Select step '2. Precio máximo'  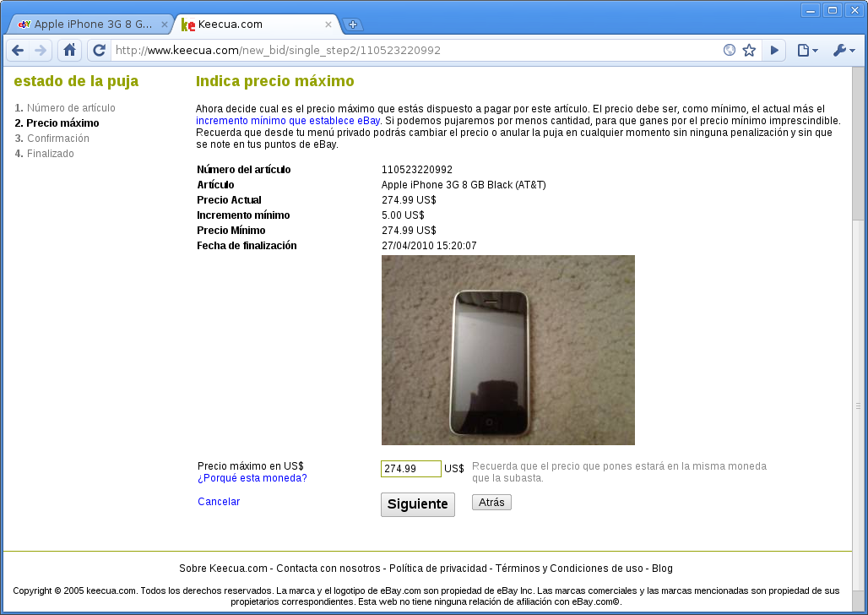[x=57, y=123]
